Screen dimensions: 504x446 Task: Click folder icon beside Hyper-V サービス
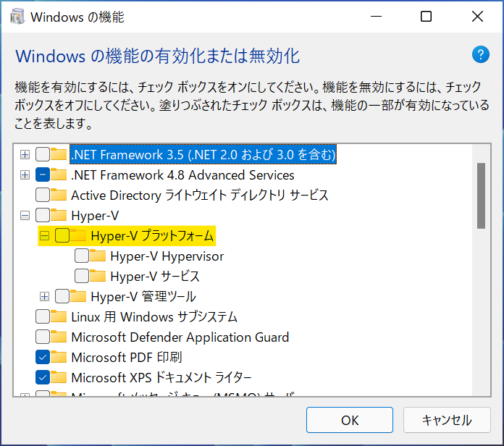tap(98, 276)
